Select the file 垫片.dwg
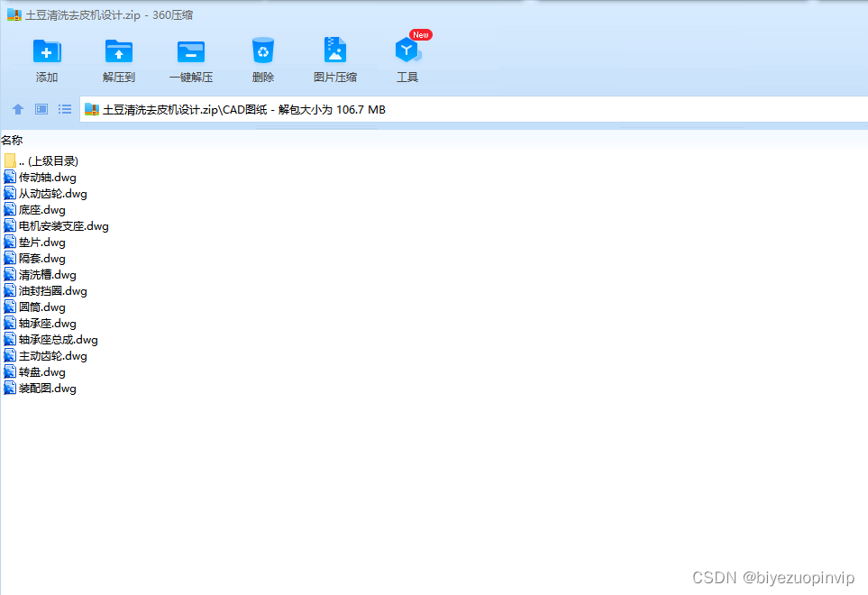Screen dimensions: 868x595 pyautogui.click(x=34, y=243)
